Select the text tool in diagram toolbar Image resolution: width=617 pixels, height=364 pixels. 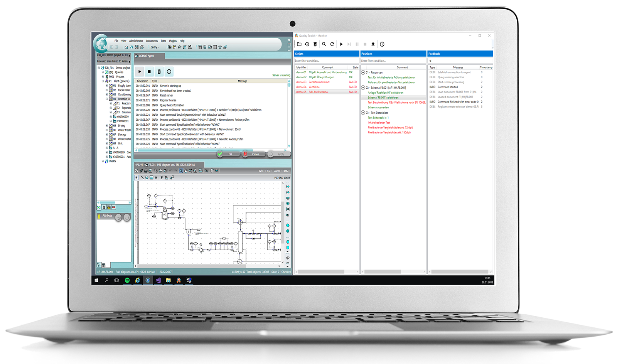click(156, 178)
